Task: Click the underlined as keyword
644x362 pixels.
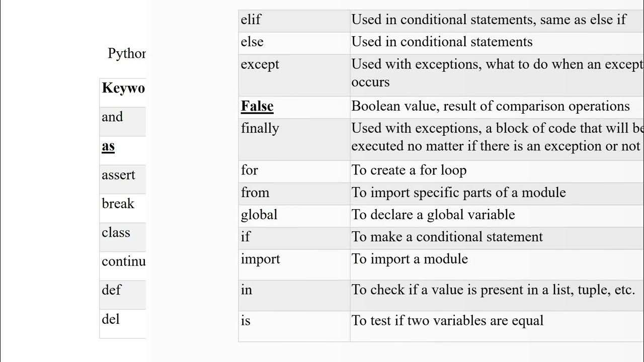Action: 108,146
